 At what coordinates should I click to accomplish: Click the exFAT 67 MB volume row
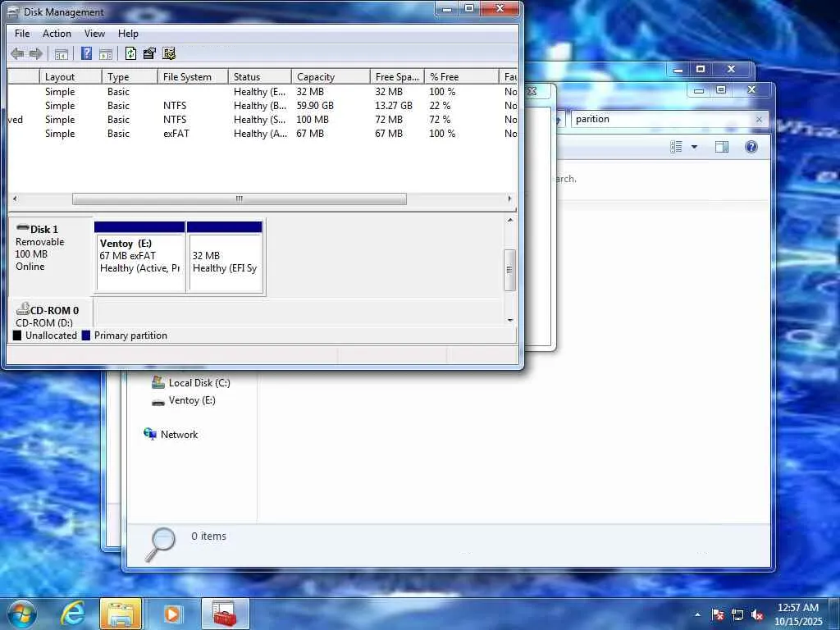tap(262, 134)
